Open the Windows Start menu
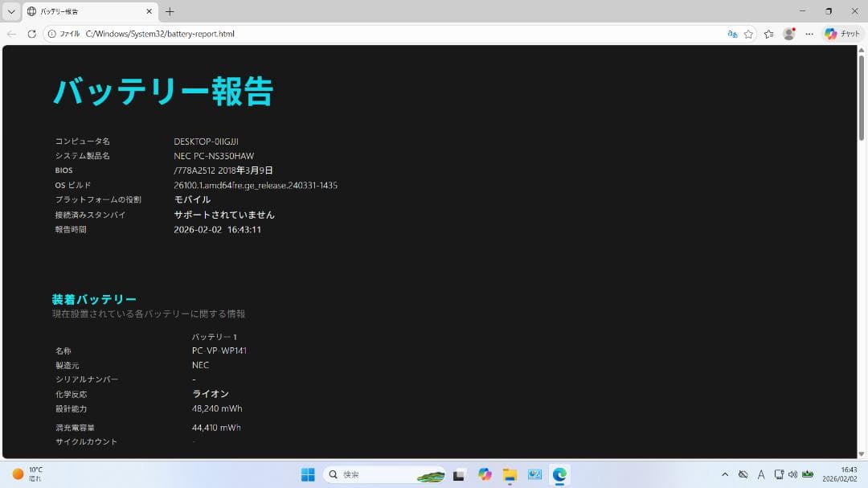 308,474
